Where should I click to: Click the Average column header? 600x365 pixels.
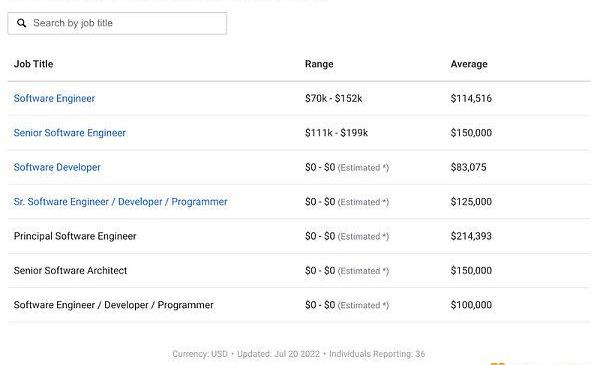[469, 64]
